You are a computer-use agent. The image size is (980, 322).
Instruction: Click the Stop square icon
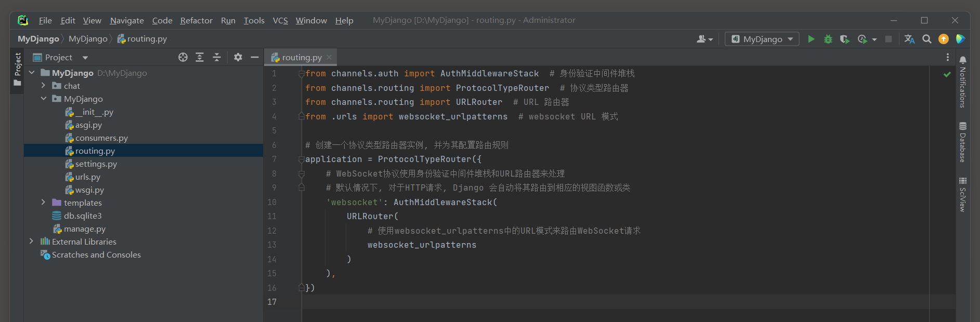coord(888,39)
